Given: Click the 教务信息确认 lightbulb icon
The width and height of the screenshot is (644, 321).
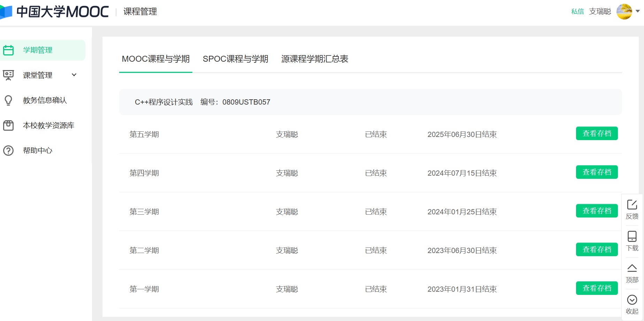Looking at the screenshot, I should tap(8, 100).
